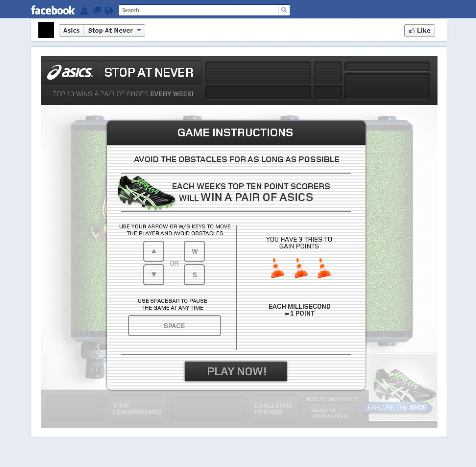The image size is (476, 467).
Task: Read the official rules link
Action: pos(331,413)
